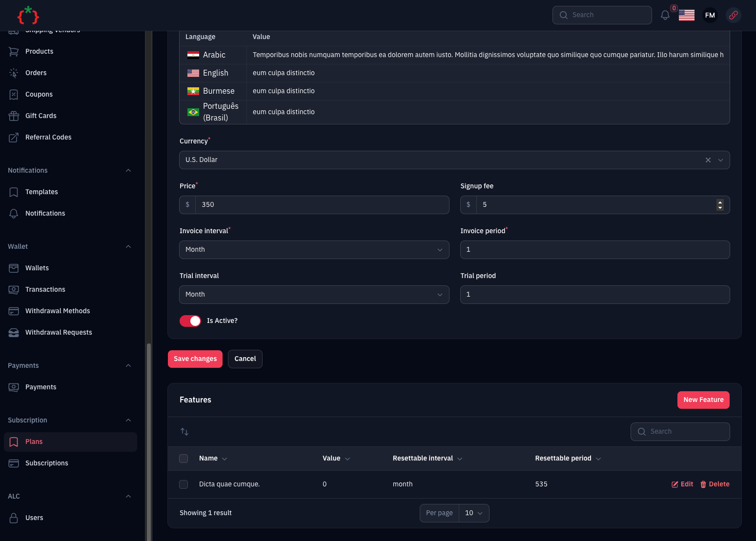
Task: Click the New Feature button
Action: 703,400
